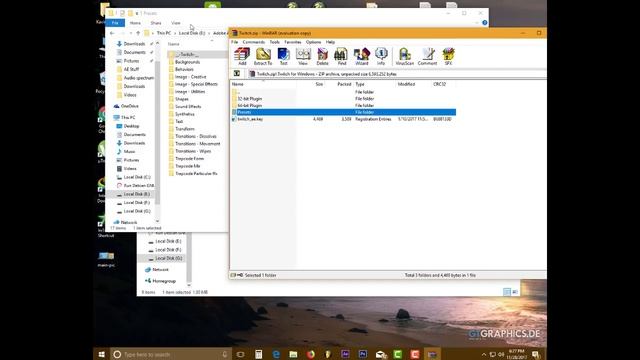Select the parent '..' folder entry in WinRAR

tap(236, 92)
